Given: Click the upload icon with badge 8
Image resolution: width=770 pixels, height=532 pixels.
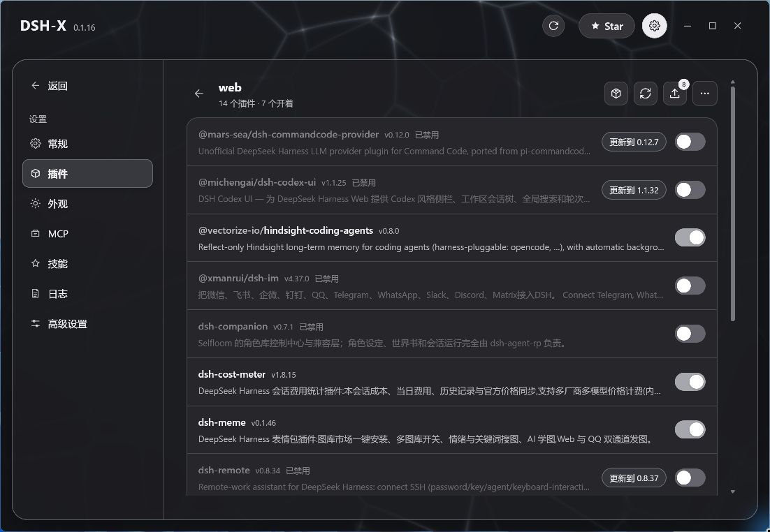Looking at the screenshot, I should tap(675, 94).
